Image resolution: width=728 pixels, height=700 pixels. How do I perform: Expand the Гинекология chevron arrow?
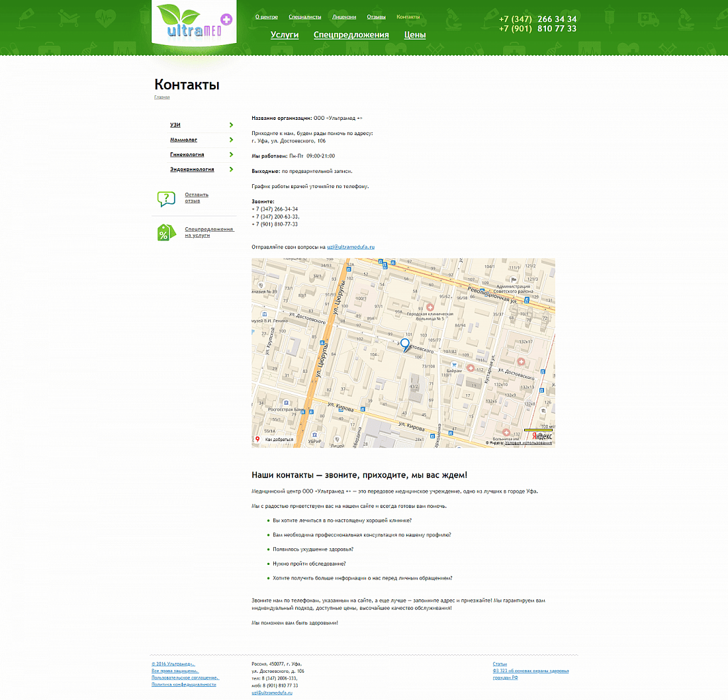pos(231,155)
